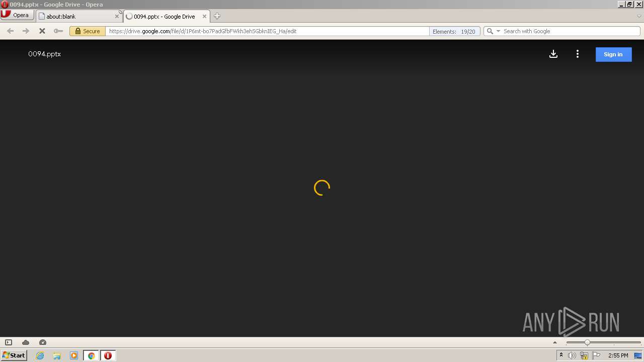Open Windows Explorer folder from taskbar
This screenshot has width=644, height=362.
(x=57, y=355)
